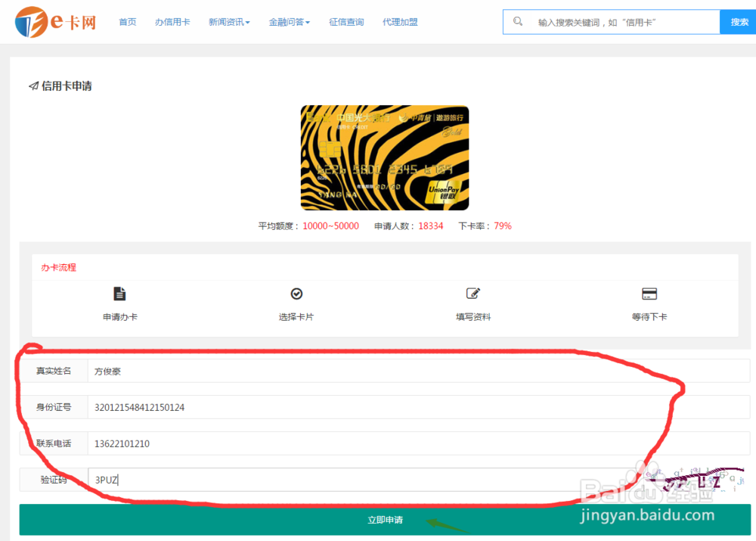This screenshot has width=756, height=541.
Task: Click the 办卡流程 heading
Action: click(58, 267)
